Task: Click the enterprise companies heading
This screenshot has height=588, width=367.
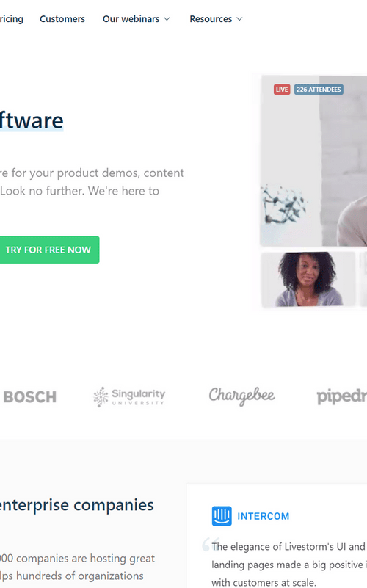Action: [x=76, y=505]
